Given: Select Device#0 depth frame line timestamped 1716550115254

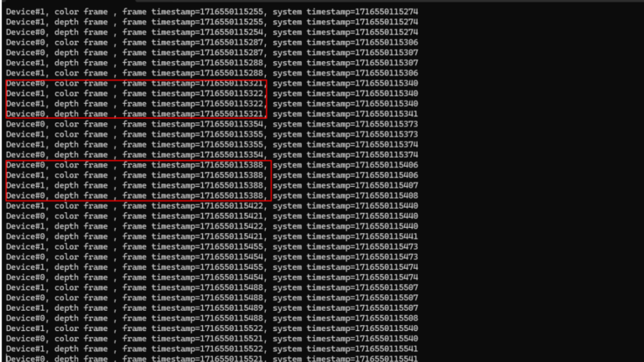Looking at the screenshot, I should pos(212,33).
